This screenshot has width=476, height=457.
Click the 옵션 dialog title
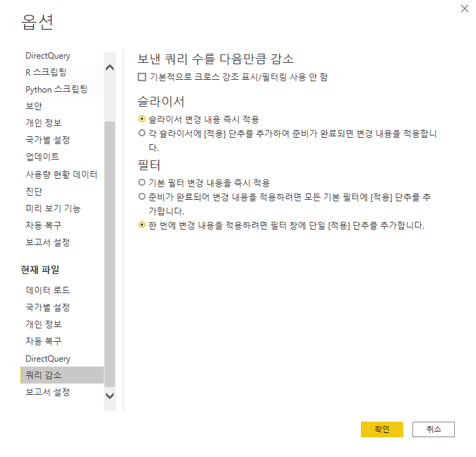(x=37, y=22)
